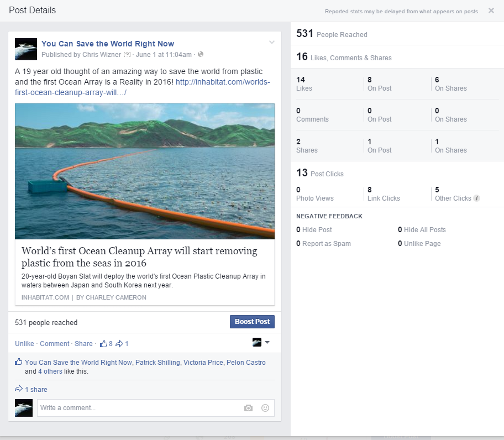Click the Boost Post button
Screen dimensions: 504x440
click(x=252, y=322)
